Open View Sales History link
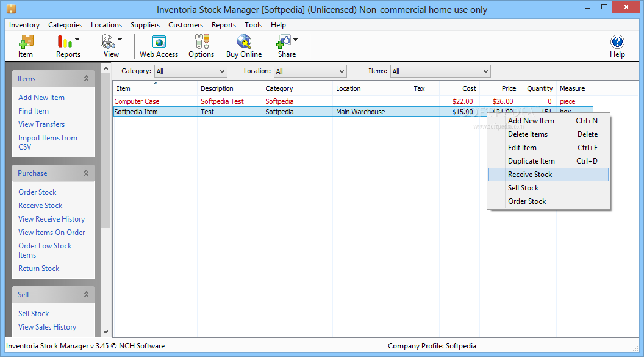Screen dimensions: 644x357 click(47, 327)
